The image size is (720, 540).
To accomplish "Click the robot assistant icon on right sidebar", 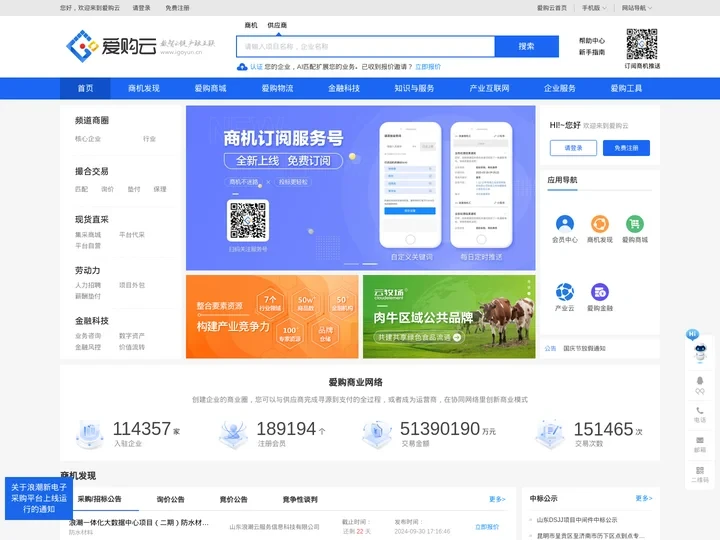I will pos(700,353).
